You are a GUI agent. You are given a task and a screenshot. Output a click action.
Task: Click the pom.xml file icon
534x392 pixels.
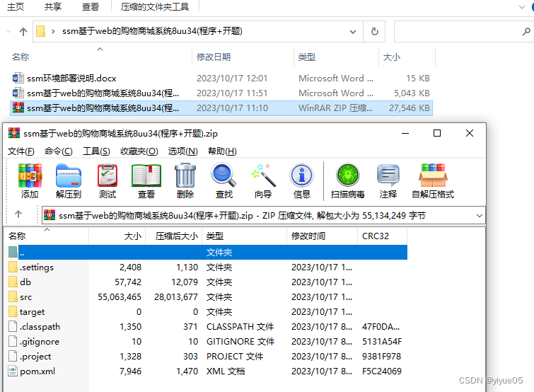click(x=13, y=371)
